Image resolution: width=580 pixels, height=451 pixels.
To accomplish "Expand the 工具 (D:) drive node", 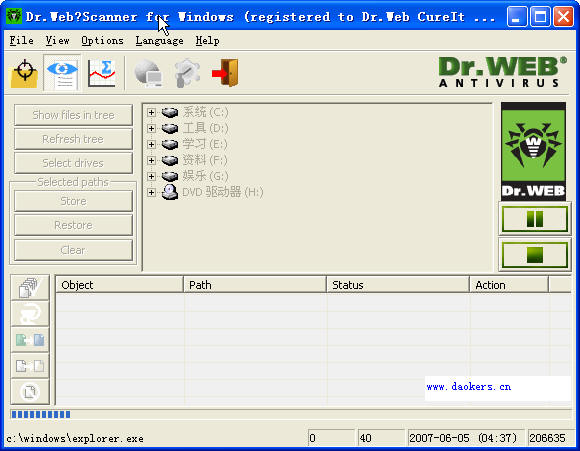I will click(x=151, y=128).
